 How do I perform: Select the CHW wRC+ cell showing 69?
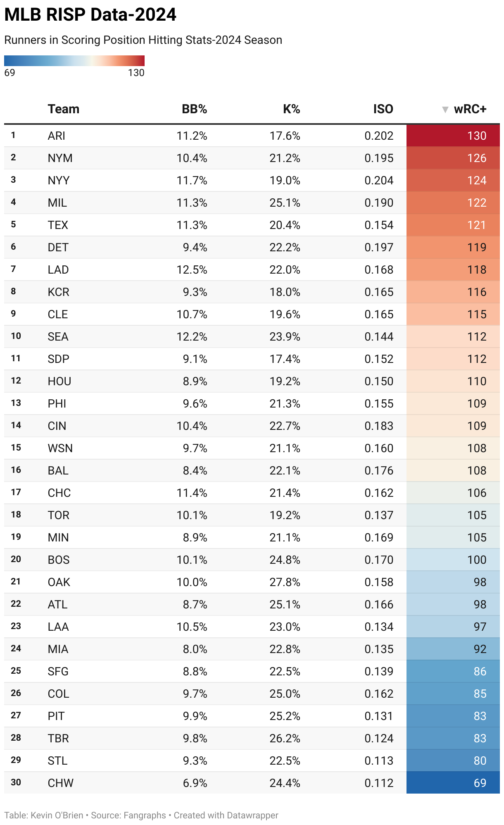453,783
